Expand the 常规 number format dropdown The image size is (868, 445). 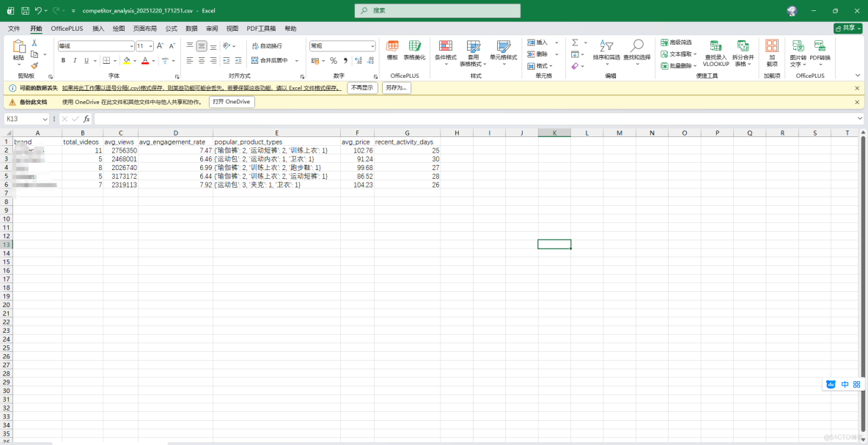click(x=372, y=46)
